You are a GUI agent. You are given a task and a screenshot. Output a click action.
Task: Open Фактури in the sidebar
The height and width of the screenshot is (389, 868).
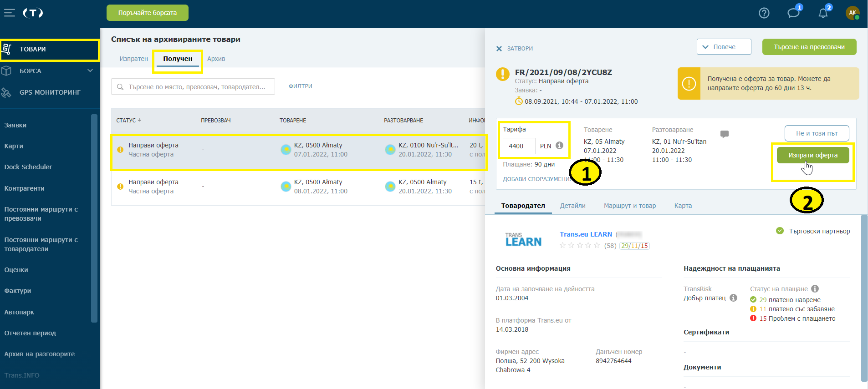click(x=18, y=291)
